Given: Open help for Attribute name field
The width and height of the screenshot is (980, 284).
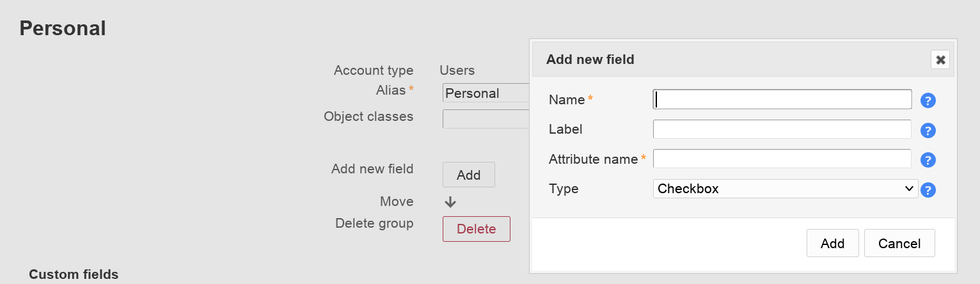Looking at the screenshot, I should pos(928,160).
